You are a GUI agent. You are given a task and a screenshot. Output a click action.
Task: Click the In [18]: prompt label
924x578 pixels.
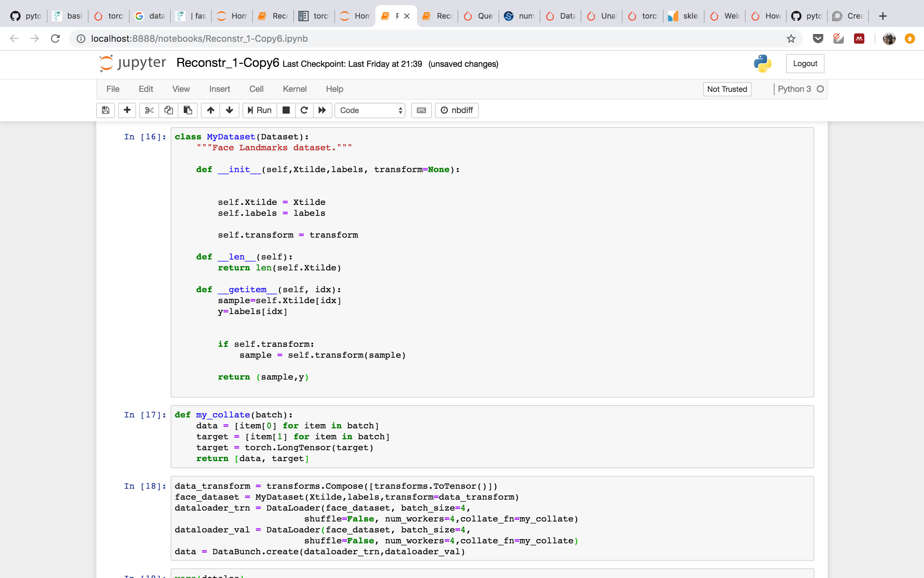pyautogui.click(x=145, y=486)
